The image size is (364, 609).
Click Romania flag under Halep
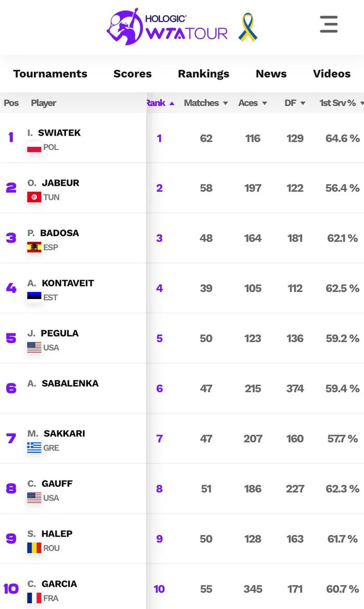point(34,548)
